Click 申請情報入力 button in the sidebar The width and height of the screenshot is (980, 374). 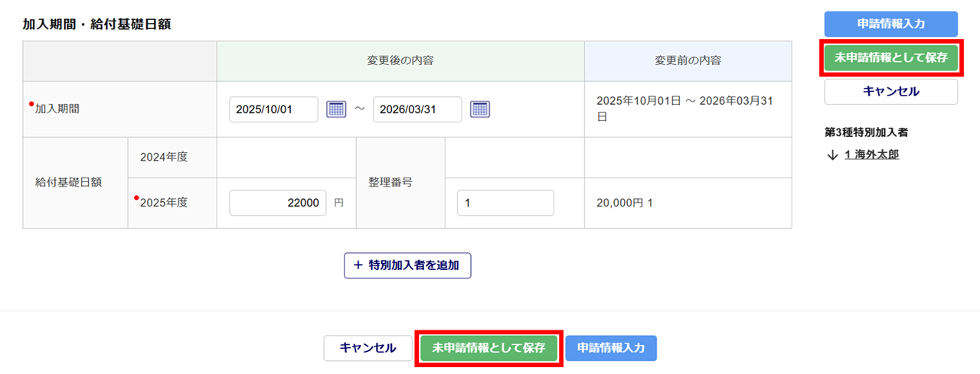[x=890, y=24]
